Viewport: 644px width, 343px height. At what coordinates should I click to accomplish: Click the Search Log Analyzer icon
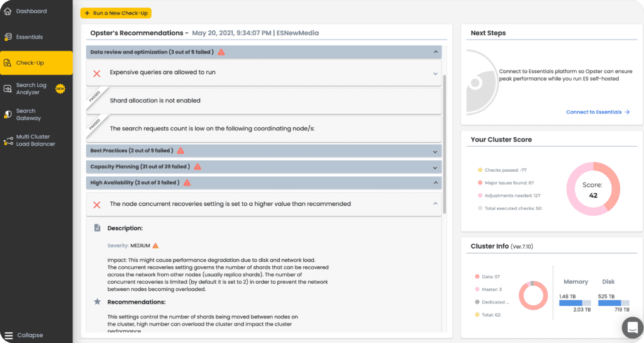[8, 89]
